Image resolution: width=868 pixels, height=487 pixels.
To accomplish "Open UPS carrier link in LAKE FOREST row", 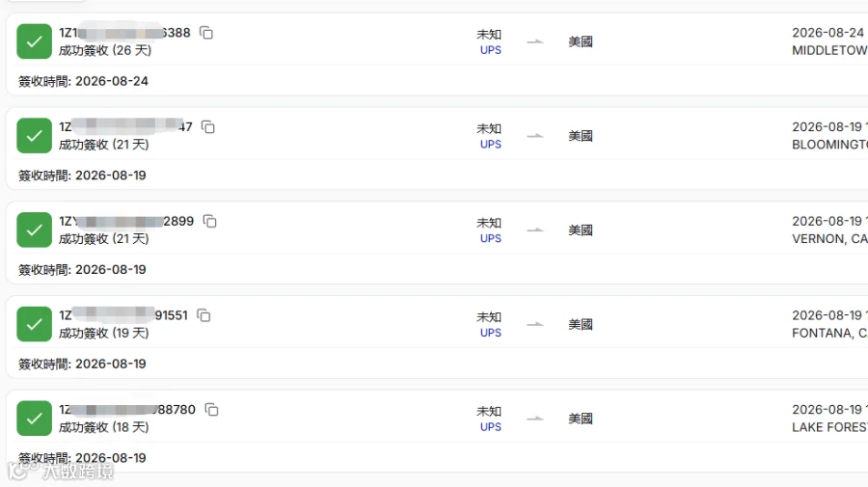I will 491,426.
